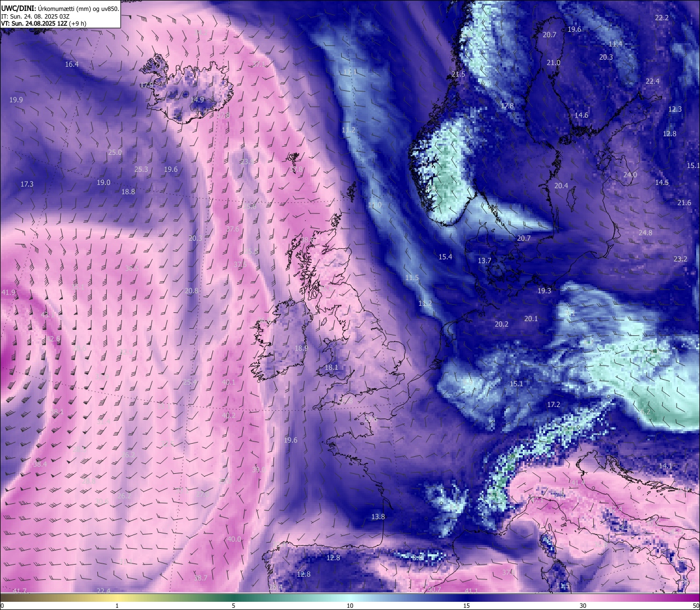700x610 pixels.
Task: Click the 24.8 value label
Action: (645, 233)
